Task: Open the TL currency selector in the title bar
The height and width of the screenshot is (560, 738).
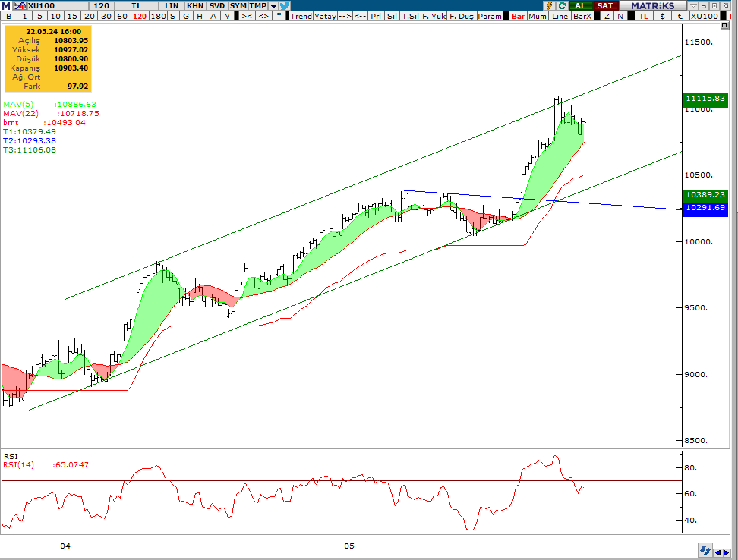Action: coord(137,5)
